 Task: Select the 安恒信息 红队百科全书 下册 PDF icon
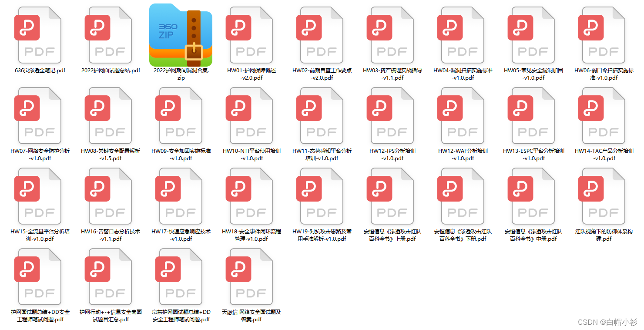[x=461, y=196]
